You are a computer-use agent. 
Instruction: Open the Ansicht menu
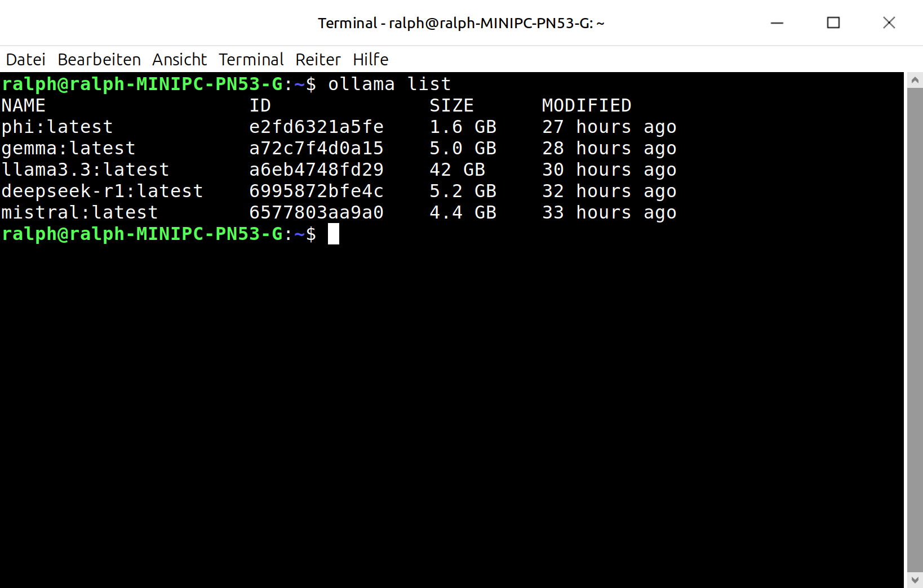(179, 59)
